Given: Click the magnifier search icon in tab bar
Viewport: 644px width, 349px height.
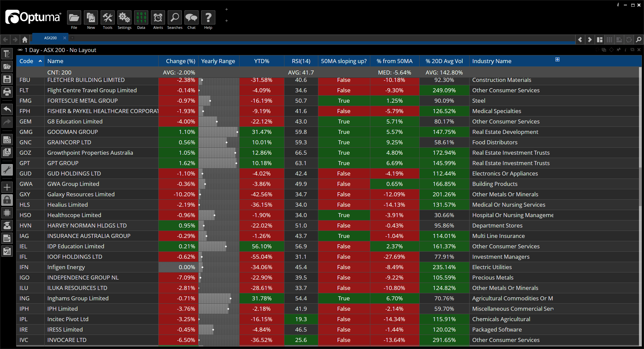Looking at the screenshot, I should 639,40.
